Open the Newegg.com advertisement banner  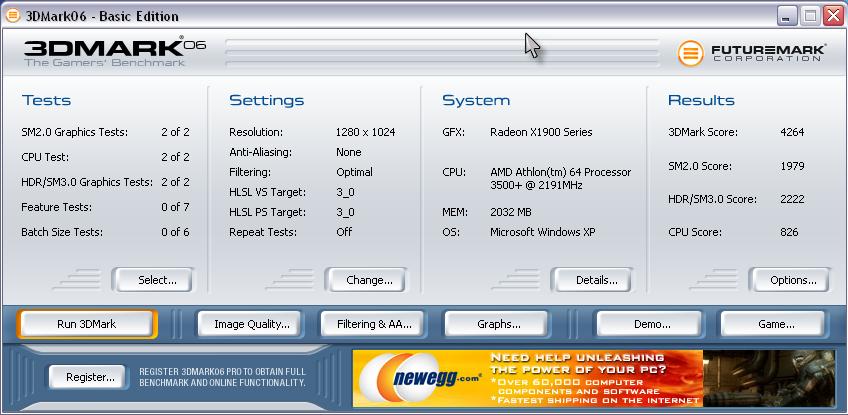(x=594, y=378)
